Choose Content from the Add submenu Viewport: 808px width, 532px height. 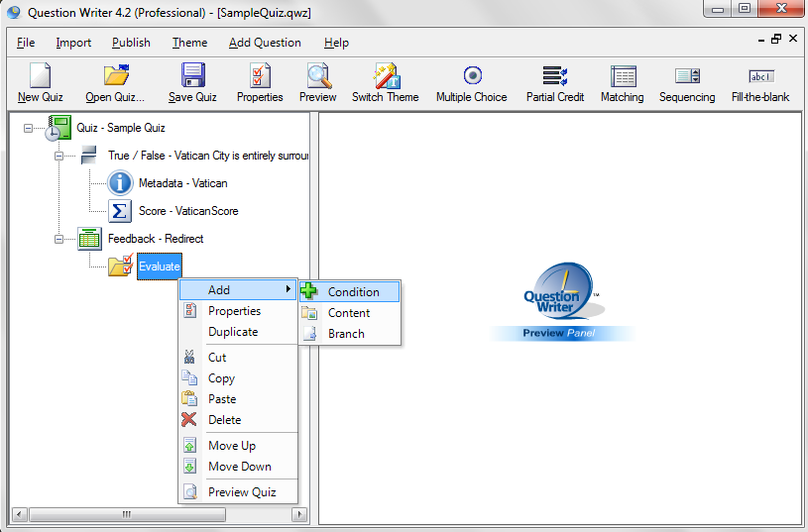[349, 313]
